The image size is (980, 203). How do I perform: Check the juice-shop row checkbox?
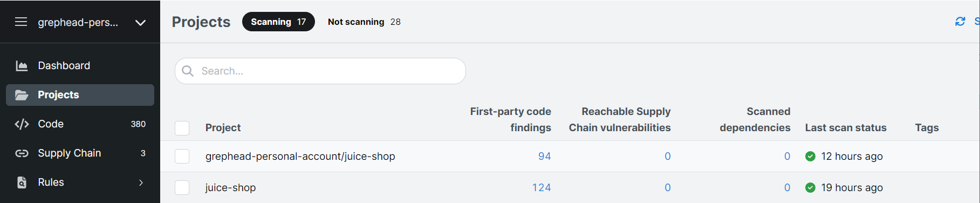(x=182, y=188)
